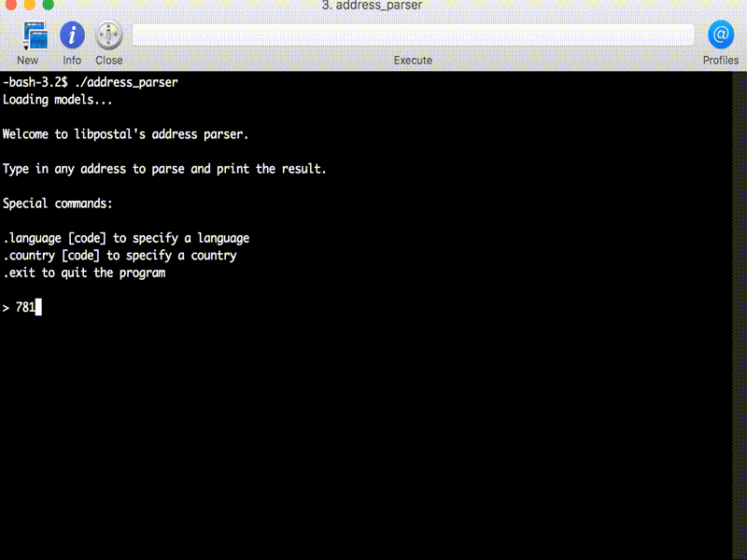Focus the Execute command field
The image size is (747, 560).
click(x=413, y=35)
